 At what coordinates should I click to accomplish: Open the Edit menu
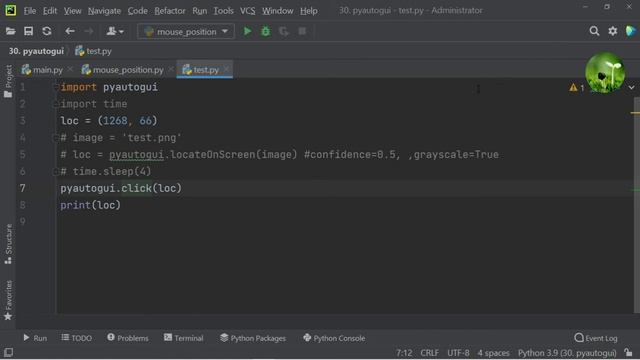point(50,11)
